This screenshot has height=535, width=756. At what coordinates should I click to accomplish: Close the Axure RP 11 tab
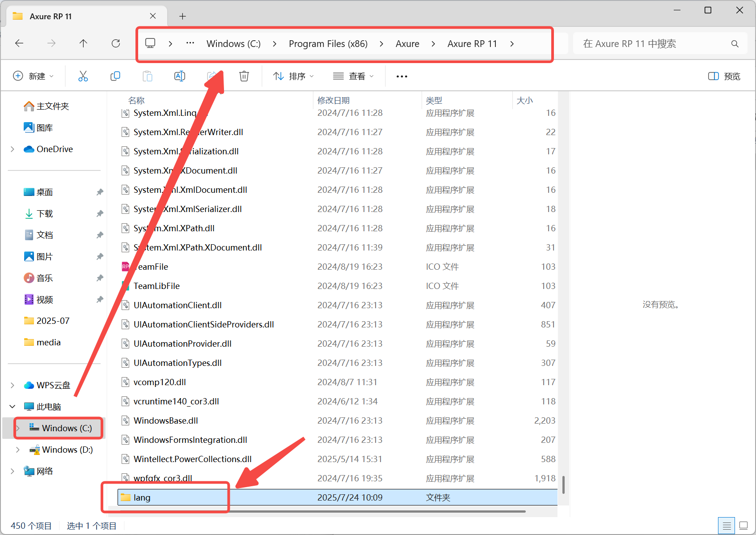[x=153, y=16]
